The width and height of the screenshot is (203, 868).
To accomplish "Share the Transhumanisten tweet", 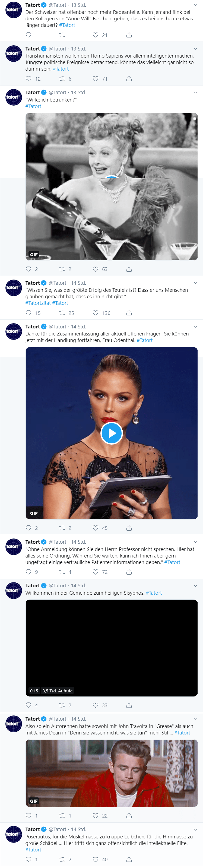I will click(x=129, y=79).
